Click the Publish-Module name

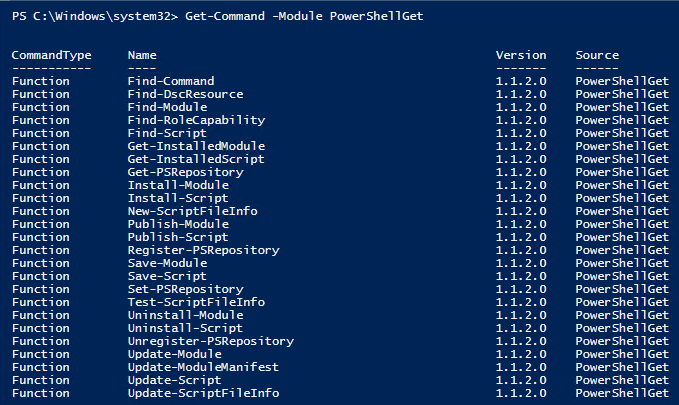[178, 224]
